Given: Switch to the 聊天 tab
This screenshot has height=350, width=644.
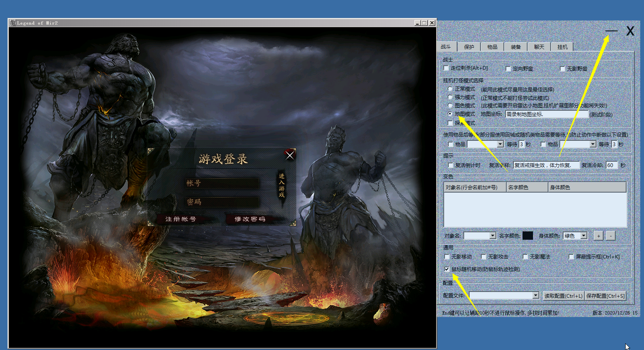Looking at the screenshot, I should point(539,47).
